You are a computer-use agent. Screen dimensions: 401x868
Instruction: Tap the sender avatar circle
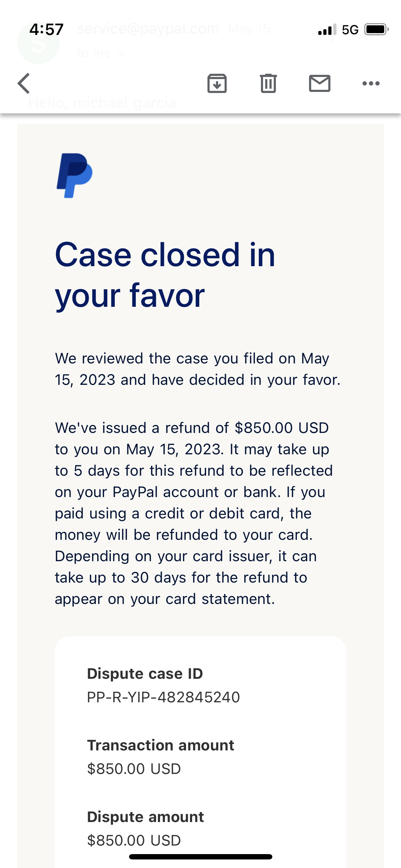coord(38,43)
